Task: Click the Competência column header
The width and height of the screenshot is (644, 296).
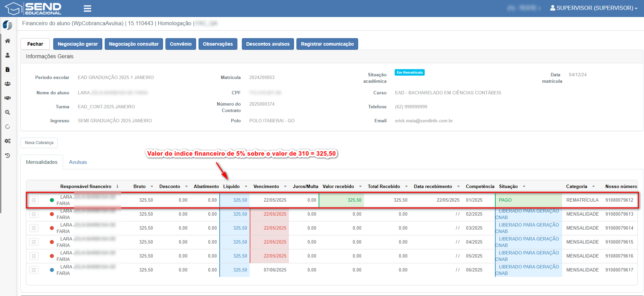Action: pos(480,187)
